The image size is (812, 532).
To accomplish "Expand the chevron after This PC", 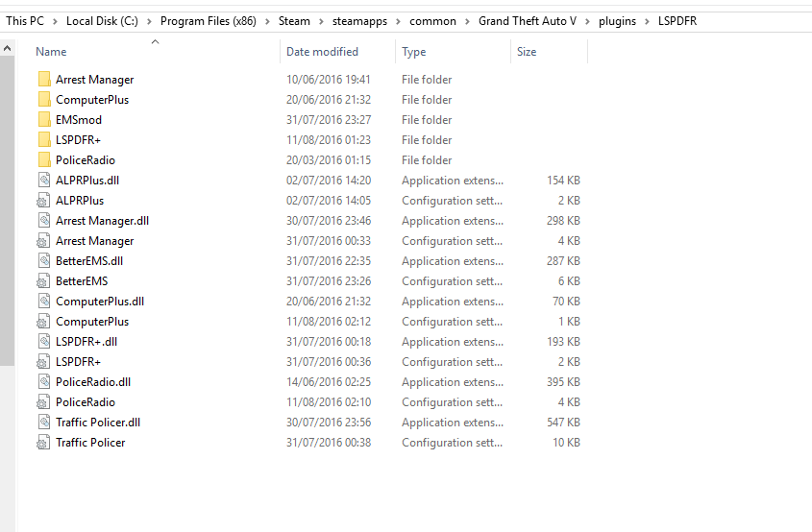I will (x=55, y=21).
